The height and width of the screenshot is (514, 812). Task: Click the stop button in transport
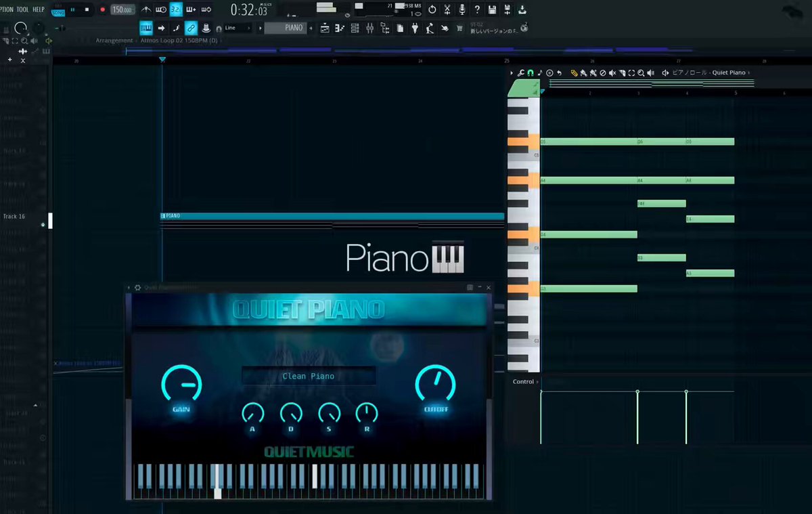tap(87, 9)
